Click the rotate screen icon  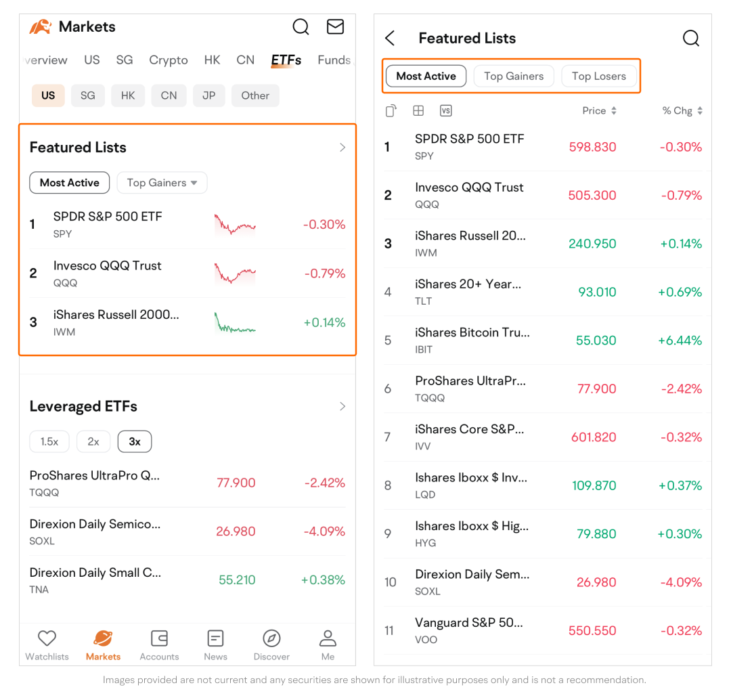tap(391, 111)
